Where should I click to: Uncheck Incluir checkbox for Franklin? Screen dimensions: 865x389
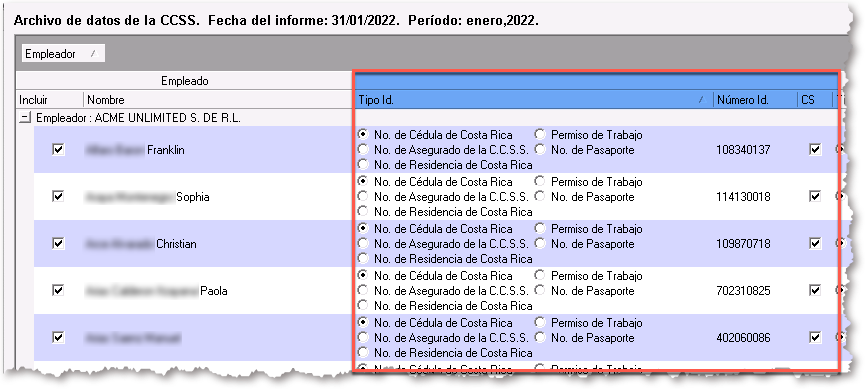point(58,149)
